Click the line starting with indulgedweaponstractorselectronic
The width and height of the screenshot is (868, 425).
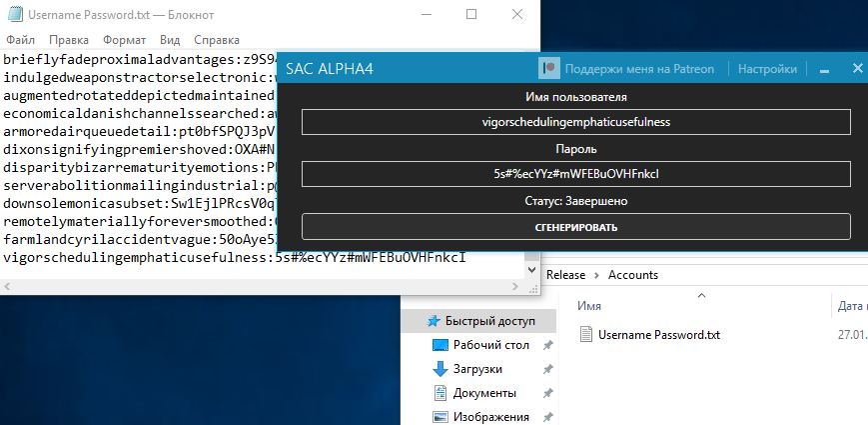[139, 78]
